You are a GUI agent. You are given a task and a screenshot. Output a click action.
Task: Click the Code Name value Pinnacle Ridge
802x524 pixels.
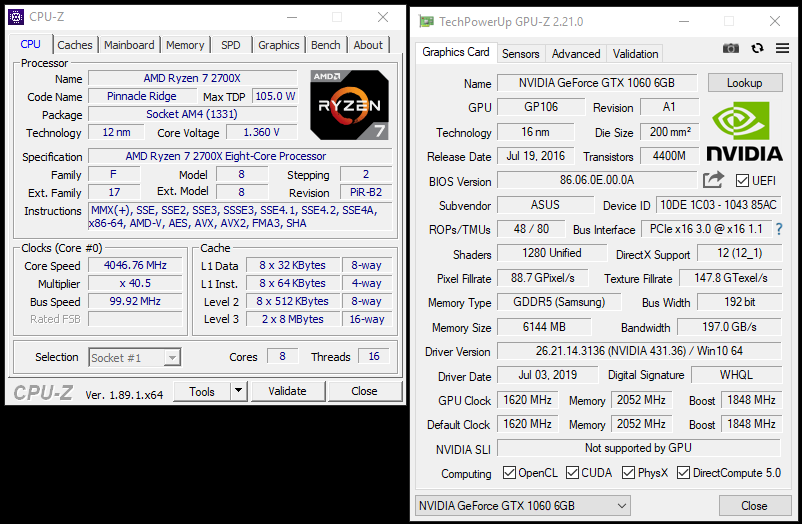142,96
